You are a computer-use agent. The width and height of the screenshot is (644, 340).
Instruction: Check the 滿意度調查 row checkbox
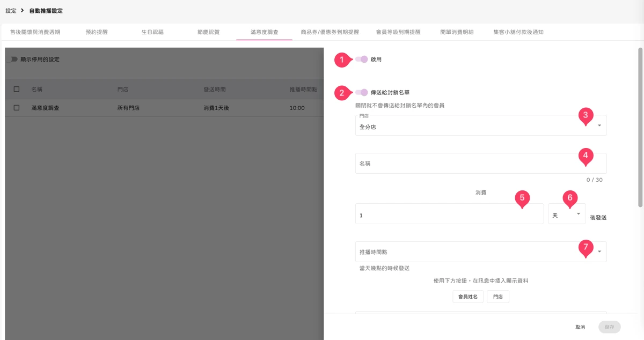17,108
